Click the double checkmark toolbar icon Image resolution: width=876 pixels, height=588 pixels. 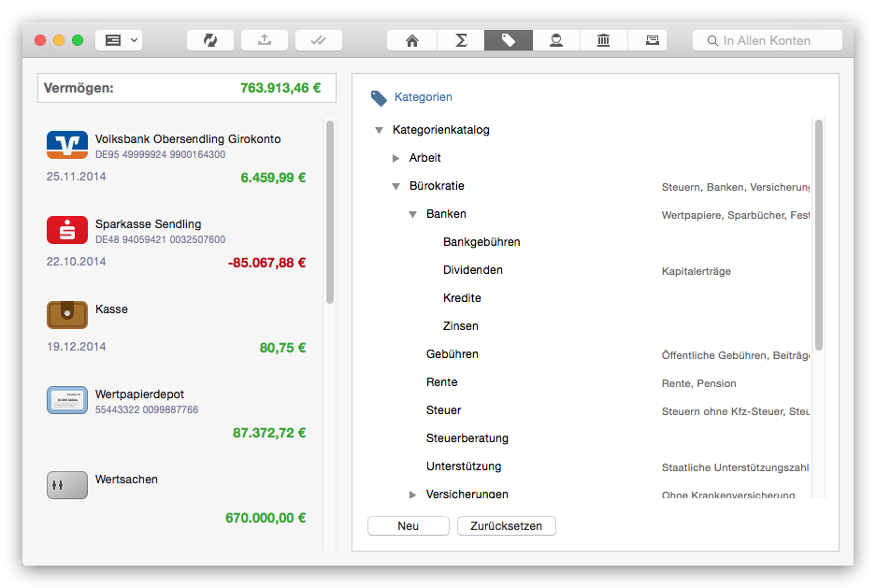pyautogui.click(x=319, y=40)
